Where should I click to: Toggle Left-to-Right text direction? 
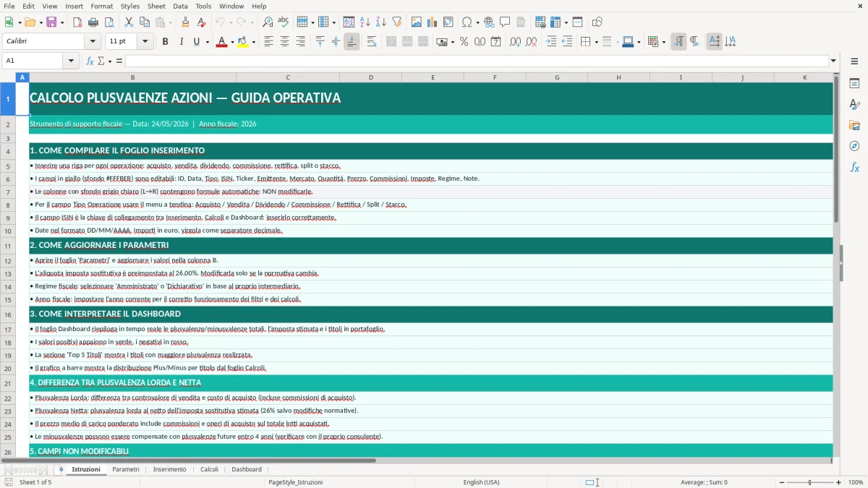(678, 42)
